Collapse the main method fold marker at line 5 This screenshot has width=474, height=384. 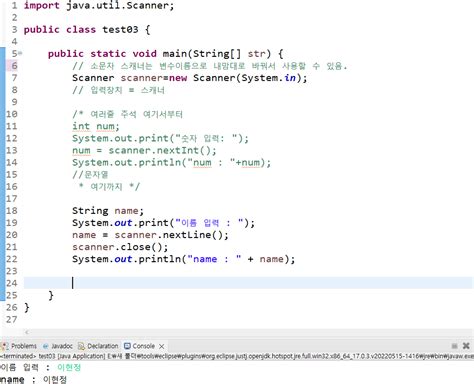tap(20, 53)
